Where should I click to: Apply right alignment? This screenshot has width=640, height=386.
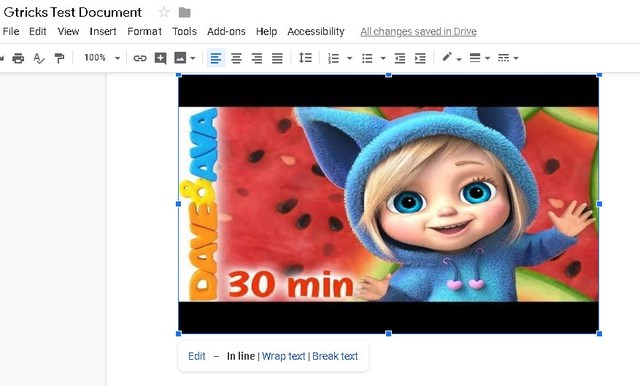[x=257, y=58]
